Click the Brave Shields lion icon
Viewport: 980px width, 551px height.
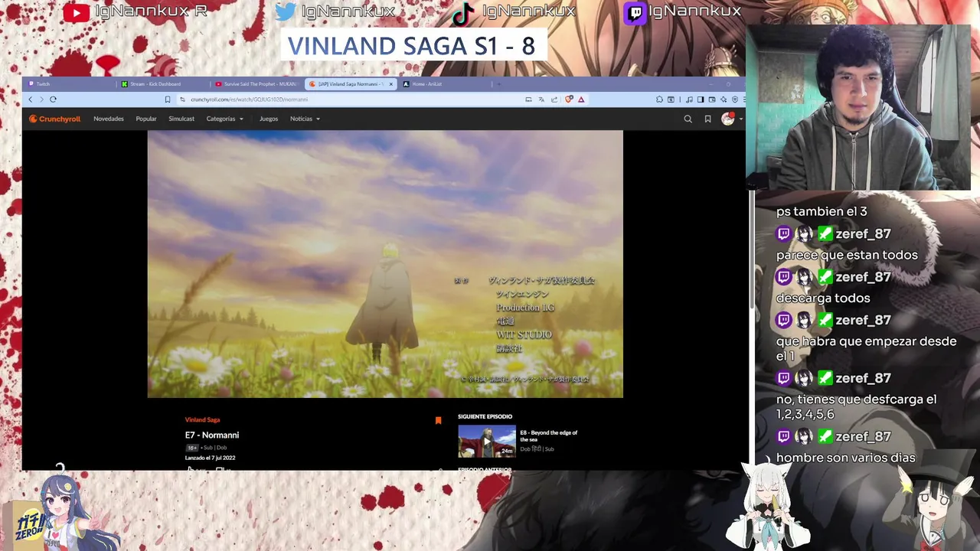(569, 99)
